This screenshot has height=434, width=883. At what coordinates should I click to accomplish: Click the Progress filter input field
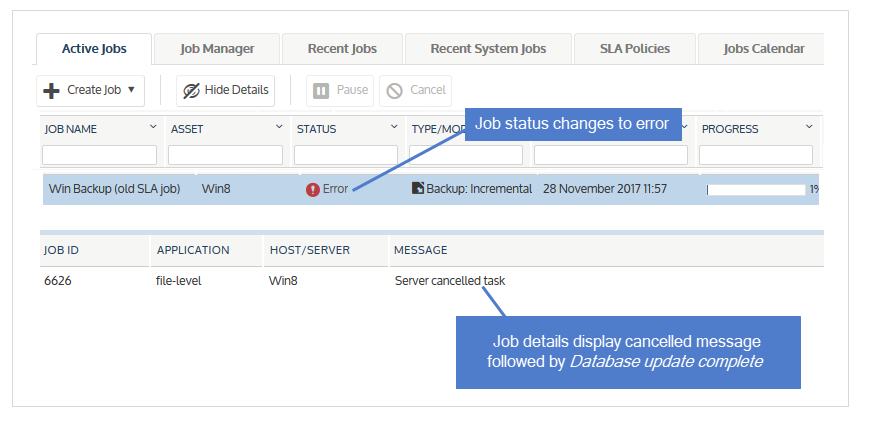tap(756, 155)
